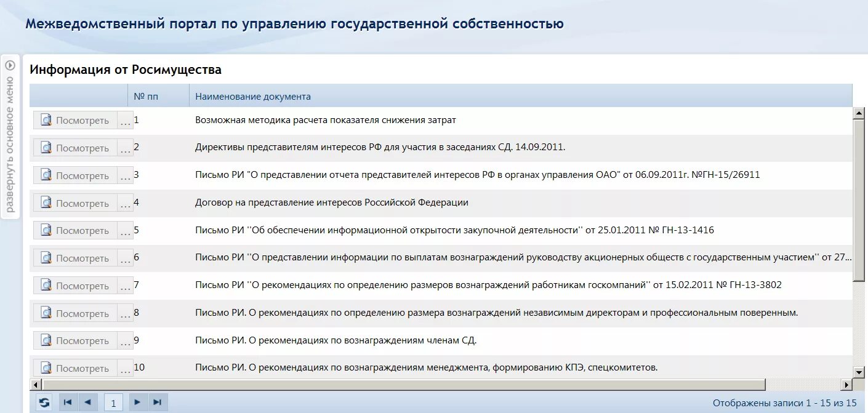Screen dimensions: 868x413
Task: Select text 'Письмо РИ. О рекомендациях по вознаграждениям членам СД.'
Action: point(336,340)
